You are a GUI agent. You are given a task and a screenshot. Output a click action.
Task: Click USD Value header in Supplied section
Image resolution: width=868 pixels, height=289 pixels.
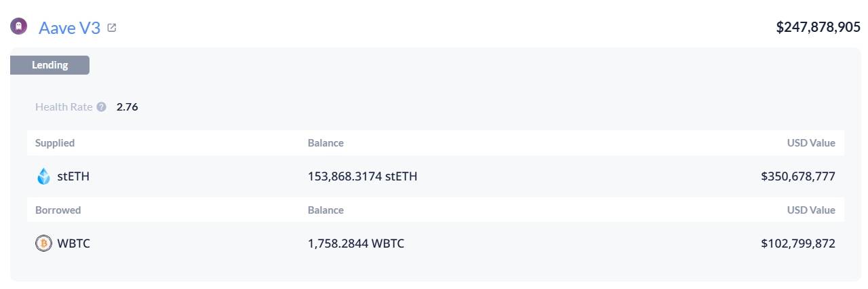811,143
